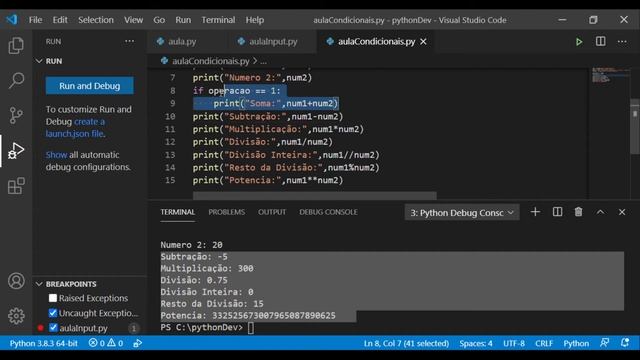Kill terminal with trash icon
Screen dimensions: 640x360
click(578, 212)
